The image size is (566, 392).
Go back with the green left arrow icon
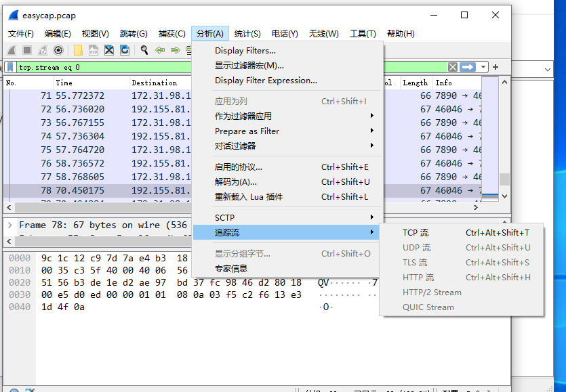tap(160, 50)
